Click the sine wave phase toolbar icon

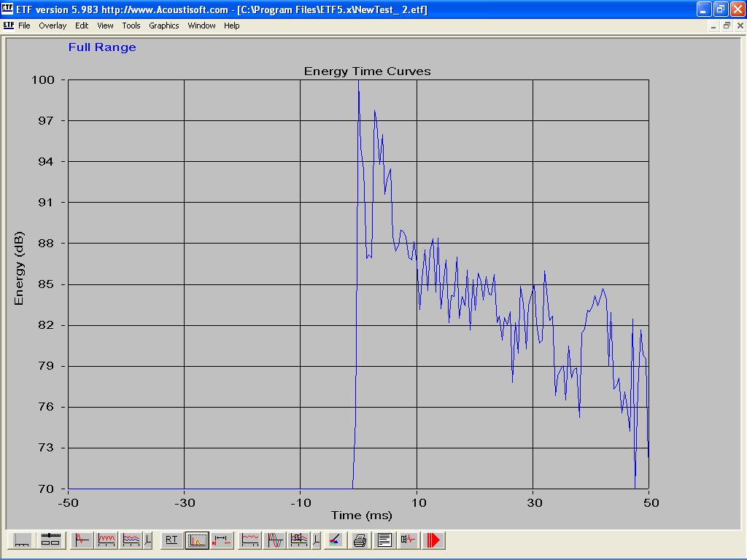coord(275,540)
